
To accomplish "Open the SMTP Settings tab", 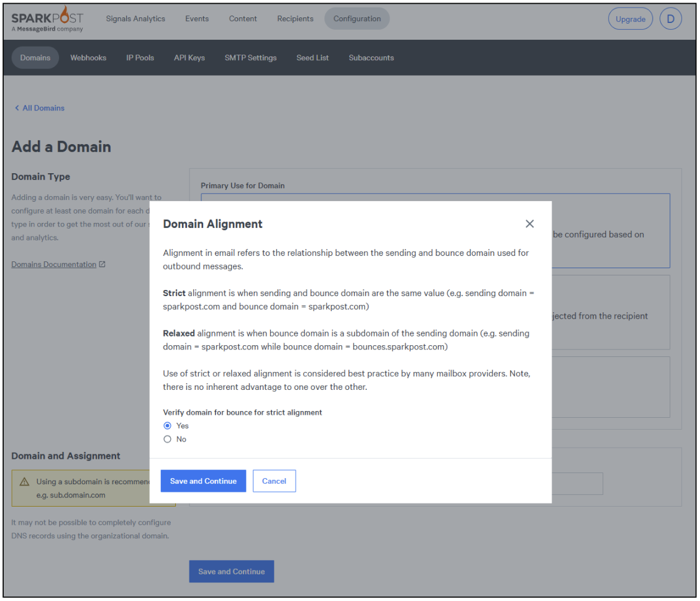I will (250, 58).
